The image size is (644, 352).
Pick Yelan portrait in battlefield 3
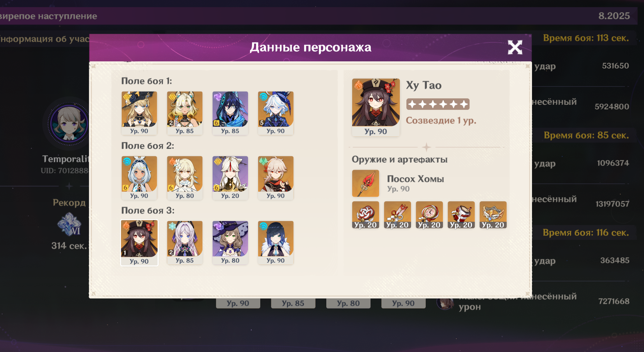[276, 243]
